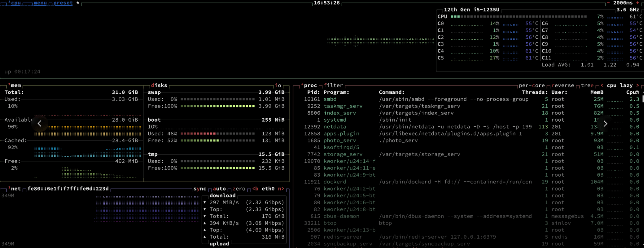
Task: Click the MemB column header
Action: pos(597,92)
